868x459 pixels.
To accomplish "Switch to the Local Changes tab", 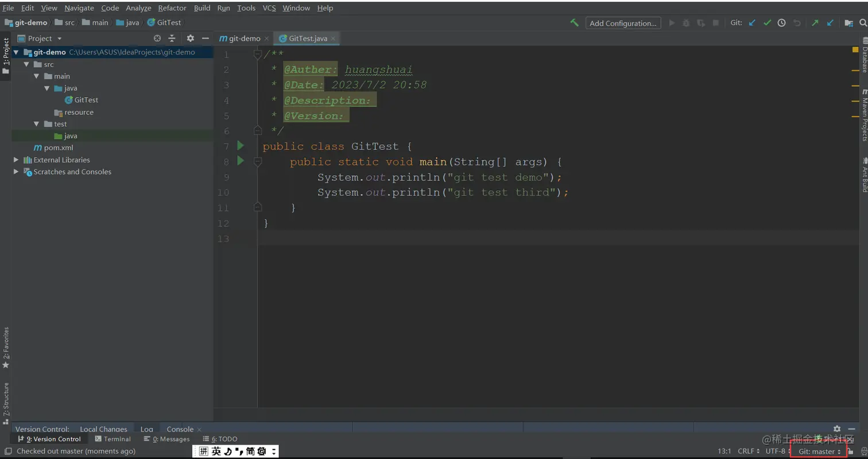I will (103, 429).
